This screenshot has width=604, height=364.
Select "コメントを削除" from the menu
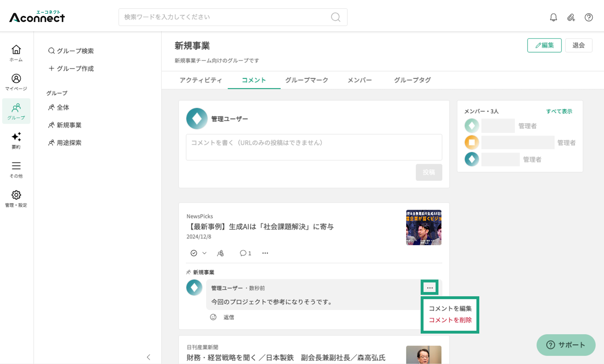(x=450, y=320)
